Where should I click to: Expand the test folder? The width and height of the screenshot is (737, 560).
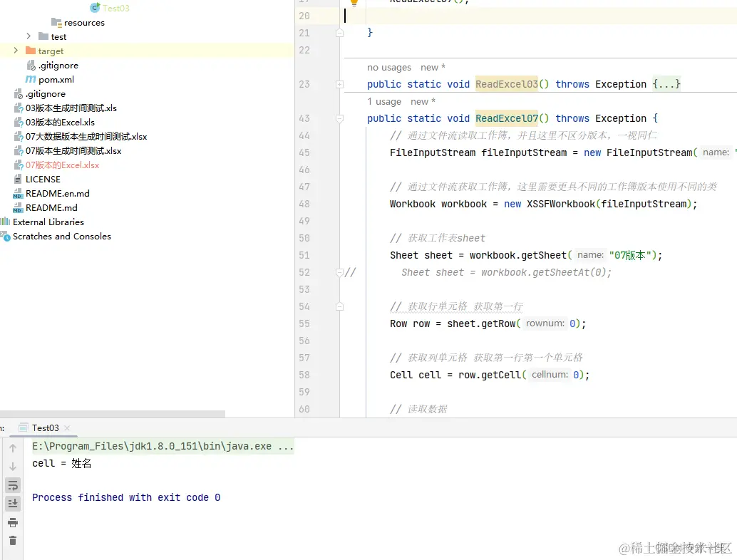point(29,36)
